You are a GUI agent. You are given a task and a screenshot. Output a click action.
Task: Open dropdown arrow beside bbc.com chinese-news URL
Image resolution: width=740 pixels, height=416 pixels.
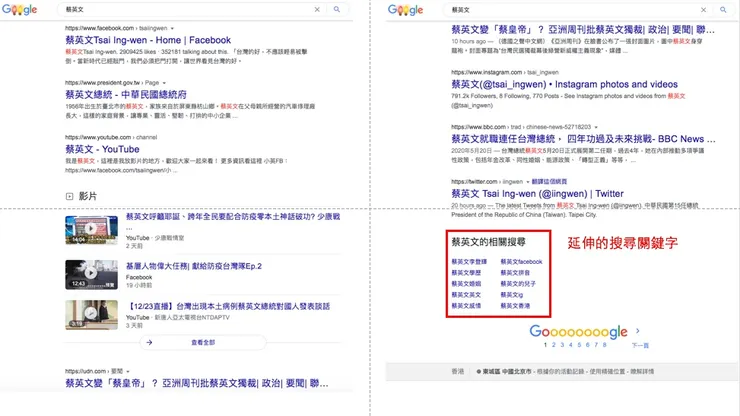596,127
